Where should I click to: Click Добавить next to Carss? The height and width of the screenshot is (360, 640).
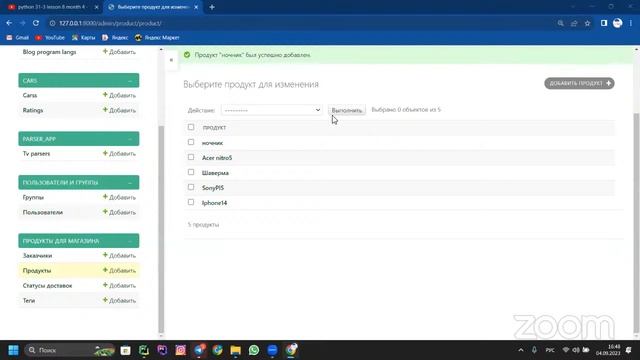pos(119,95)
